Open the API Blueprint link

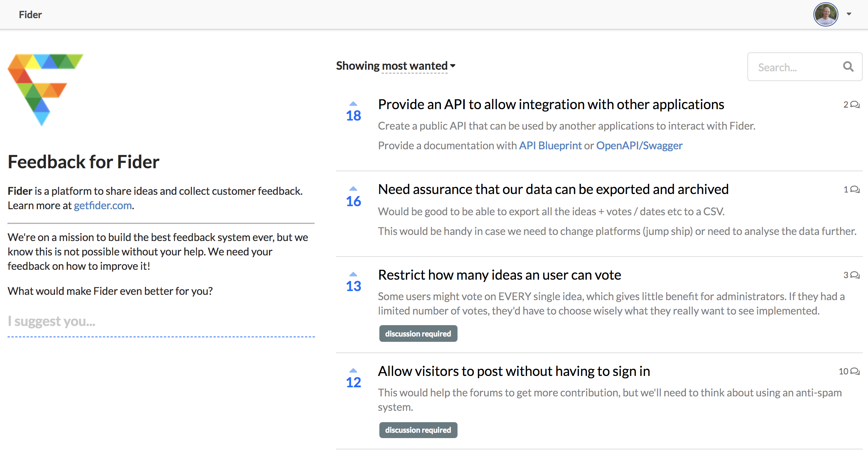click(550, 146)
